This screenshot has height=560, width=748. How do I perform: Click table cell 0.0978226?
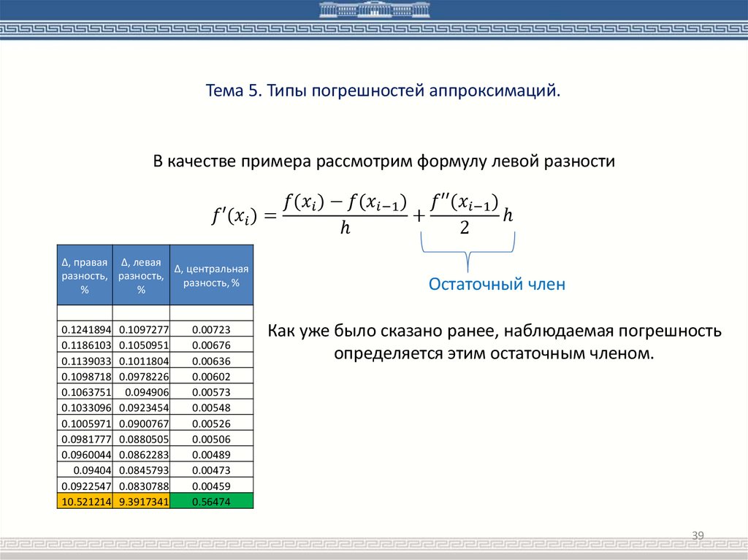[141, 376]
